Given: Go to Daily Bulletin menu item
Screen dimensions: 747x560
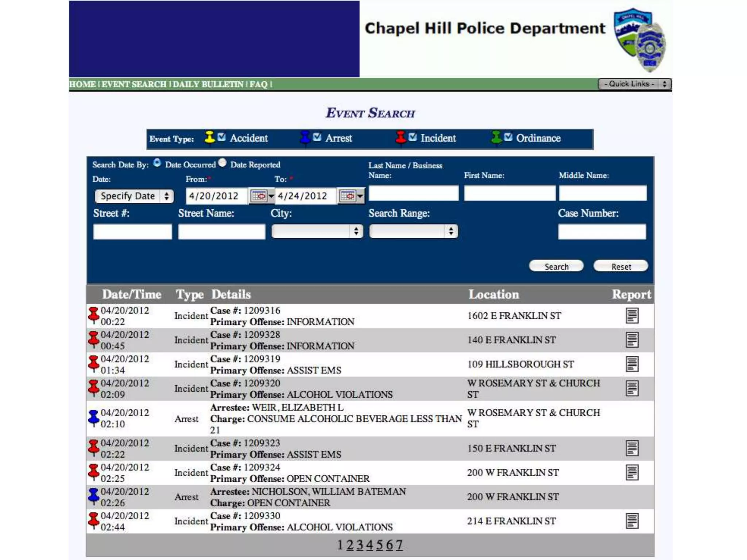Looking at the screenshot, I should pyautogui.click(x=208, y=85).
